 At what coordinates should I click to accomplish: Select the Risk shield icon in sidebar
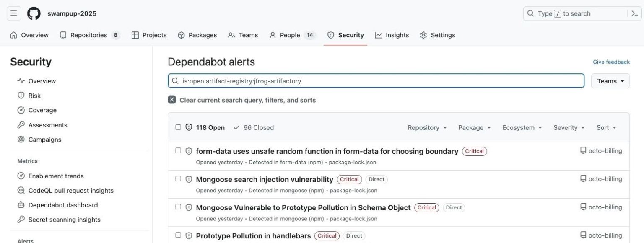[x=21, y=95]
